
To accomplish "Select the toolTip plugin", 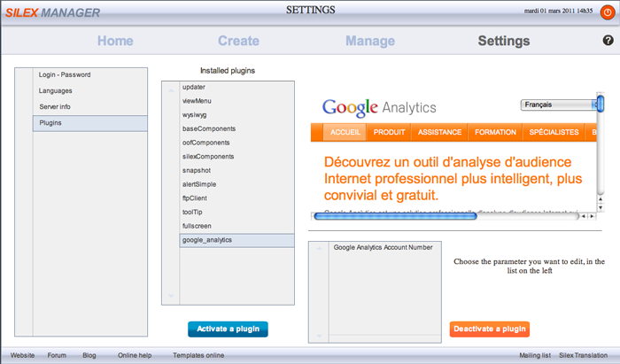I will [236, 213].
